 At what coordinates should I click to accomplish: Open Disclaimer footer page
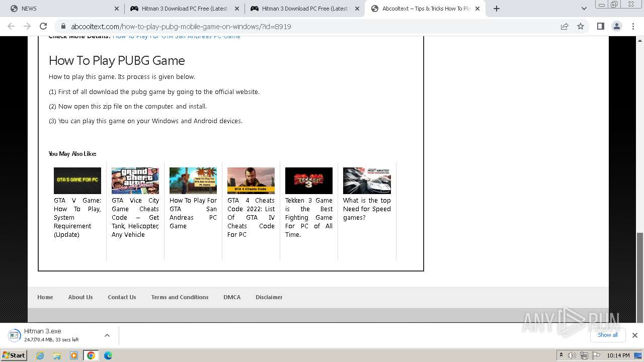pos(269,297)
